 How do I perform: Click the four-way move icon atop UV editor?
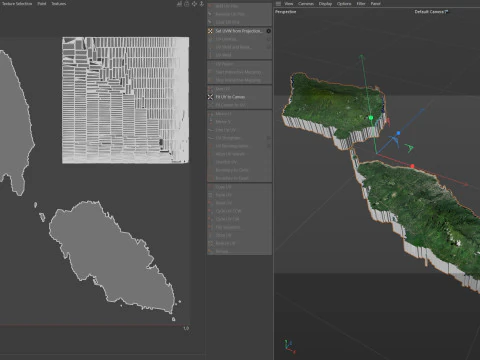(194, 4)
